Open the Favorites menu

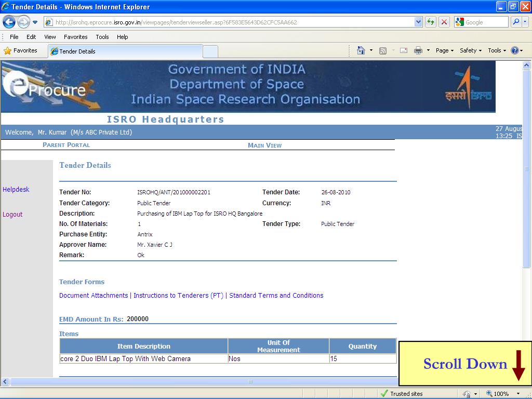pyautogui.click(x=76, y=37)
